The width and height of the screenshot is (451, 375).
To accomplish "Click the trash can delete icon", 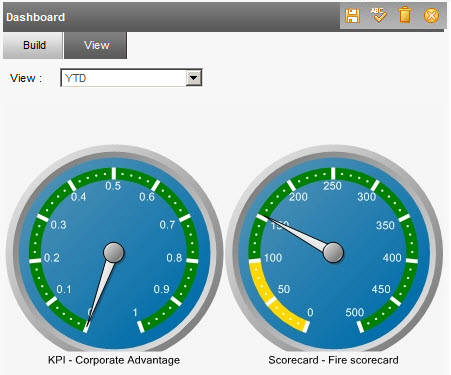I will coord(405,15).
